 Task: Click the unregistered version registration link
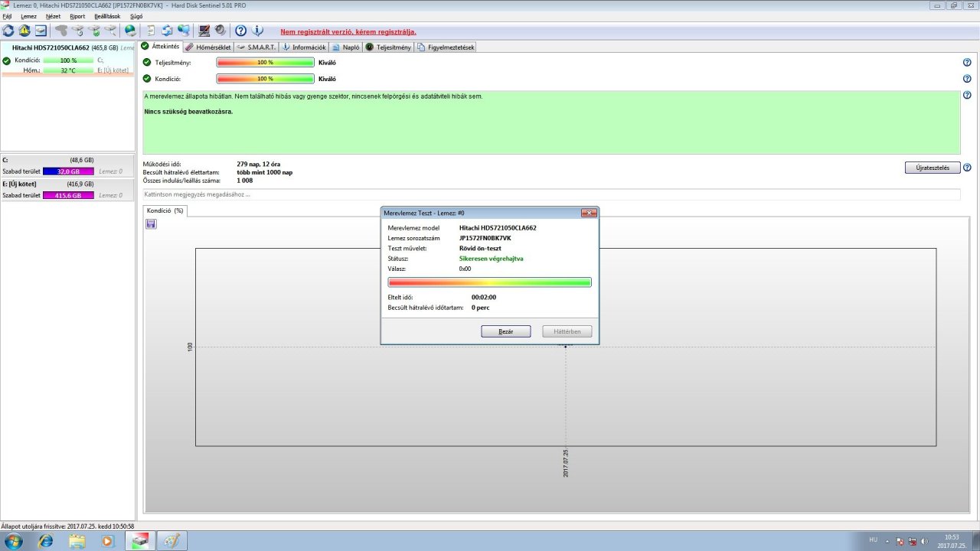[x=348, y=32]
